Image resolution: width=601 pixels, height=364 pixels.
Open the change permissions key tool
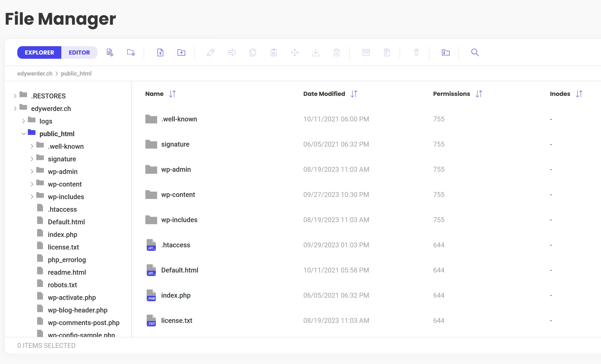click(x=416, y=52)
